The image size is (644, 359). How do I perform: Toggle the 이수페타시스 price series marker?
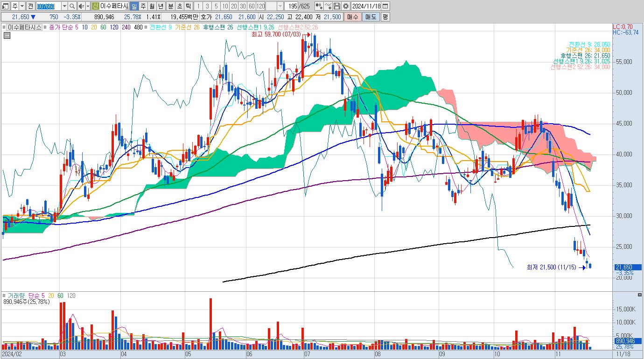pyautogui.click(x=4, y=27)
